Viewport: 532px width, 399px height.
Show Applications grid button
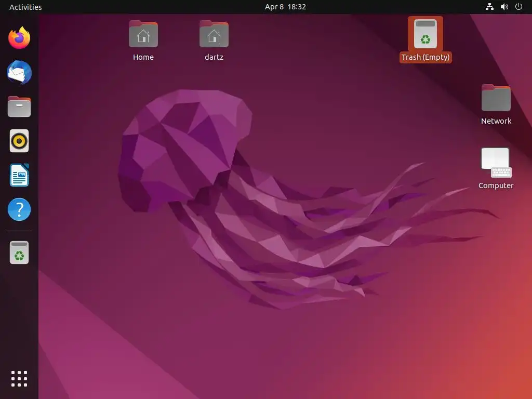pyautogui.click(x=19, y=379)
